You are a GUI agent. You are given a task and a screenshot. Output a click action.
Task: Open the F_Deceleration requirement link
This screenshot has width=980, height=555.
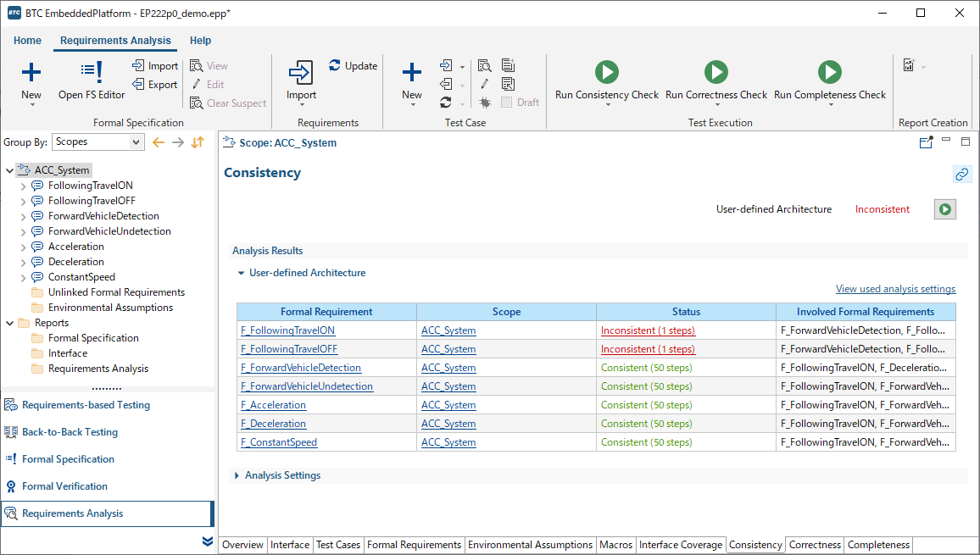coord(274,424)
